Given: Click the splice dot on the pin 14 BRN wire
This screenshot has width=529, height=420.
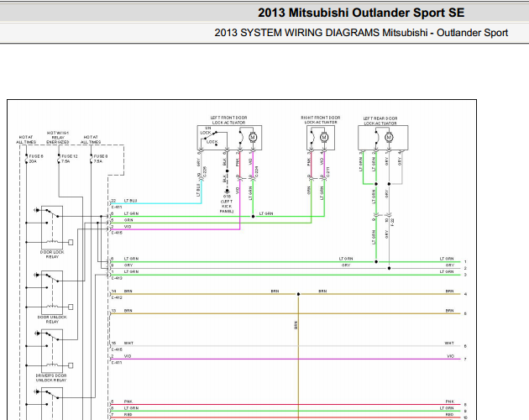Looking at the screenshot, I should 298,294.
